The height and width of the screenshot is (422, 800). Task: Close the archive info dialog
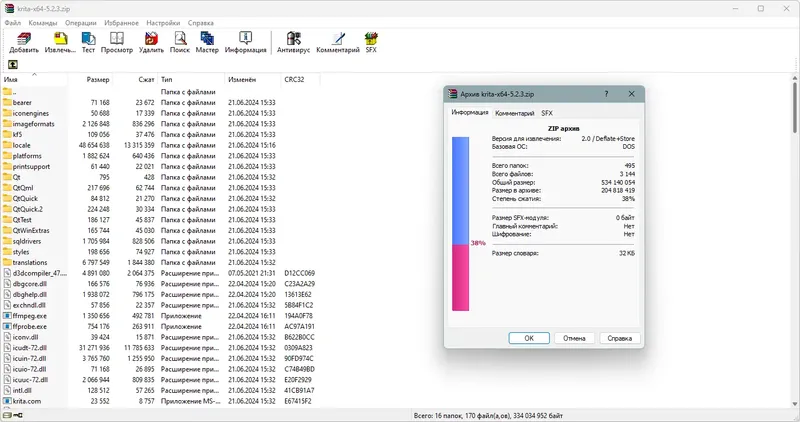coord(632,94)
